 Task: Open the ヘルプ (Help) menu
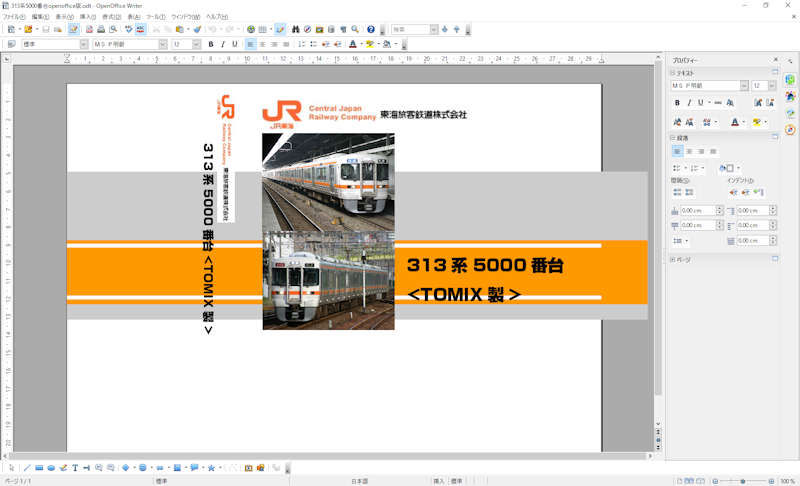point(217,17)
